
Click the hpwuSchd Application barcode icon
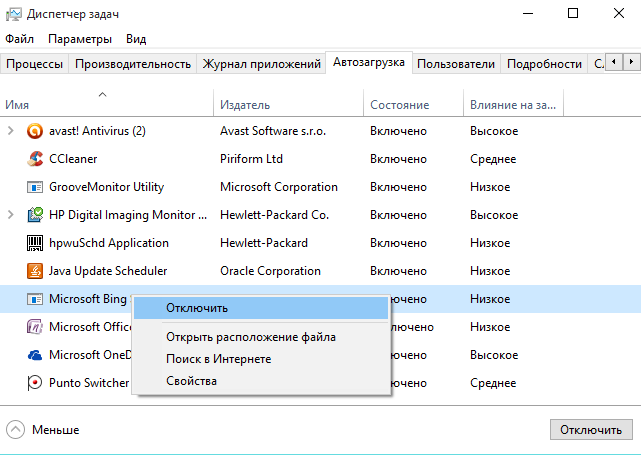point(35,243)
